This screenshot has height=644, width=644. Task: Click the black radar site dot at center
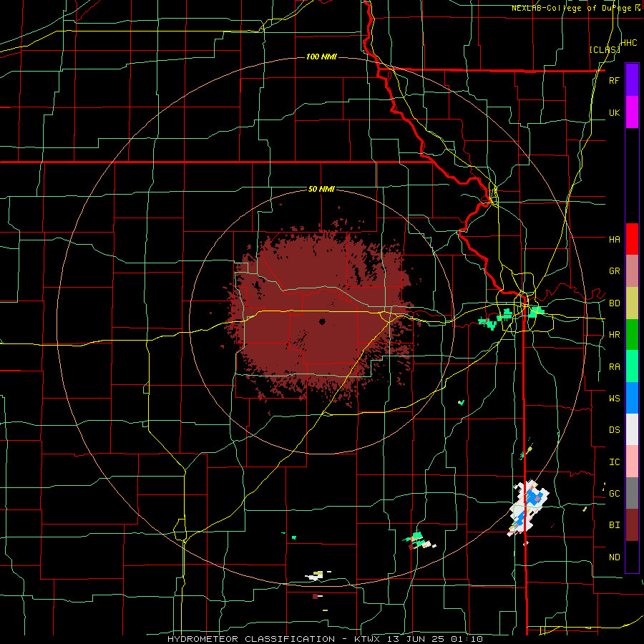[x=322, y=321]
